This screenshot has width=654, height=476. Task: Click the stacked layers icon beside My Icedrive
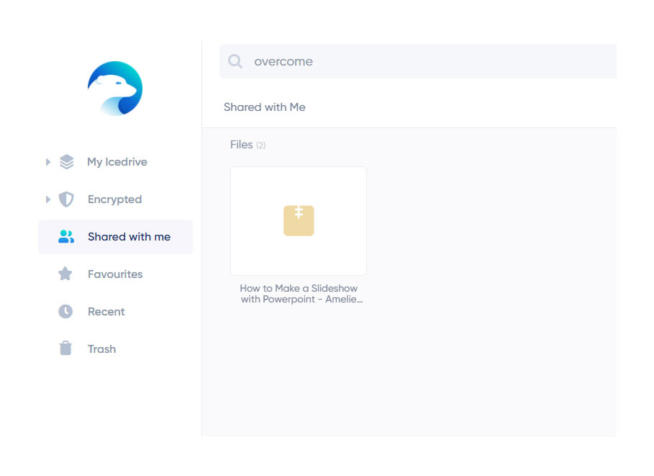(x=66, y=162)
